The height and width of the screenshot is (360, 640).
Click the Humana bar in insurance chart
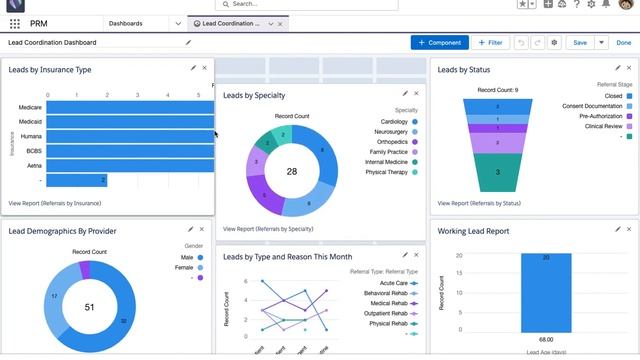point(130,136)
